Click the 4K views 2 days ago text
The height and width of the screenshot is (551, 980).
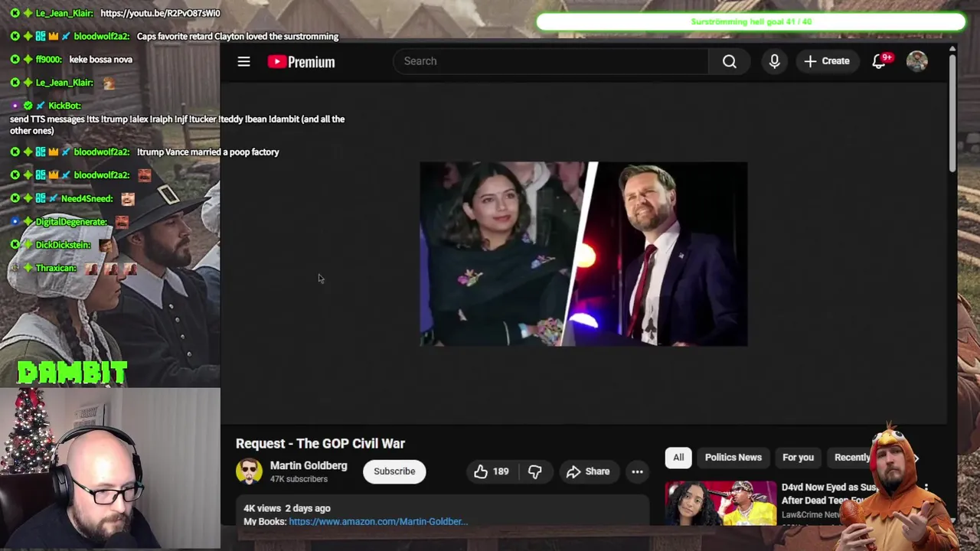287,508
